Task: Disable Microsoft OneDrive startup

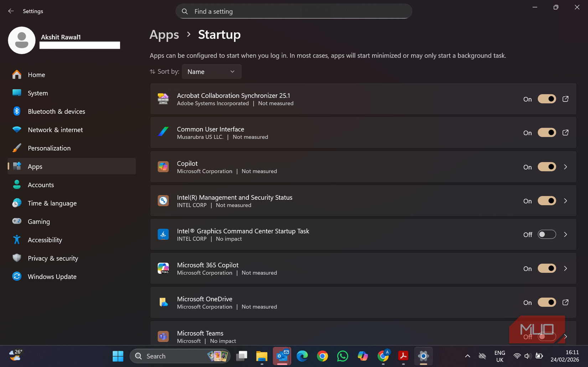Action: pos(546,302)
